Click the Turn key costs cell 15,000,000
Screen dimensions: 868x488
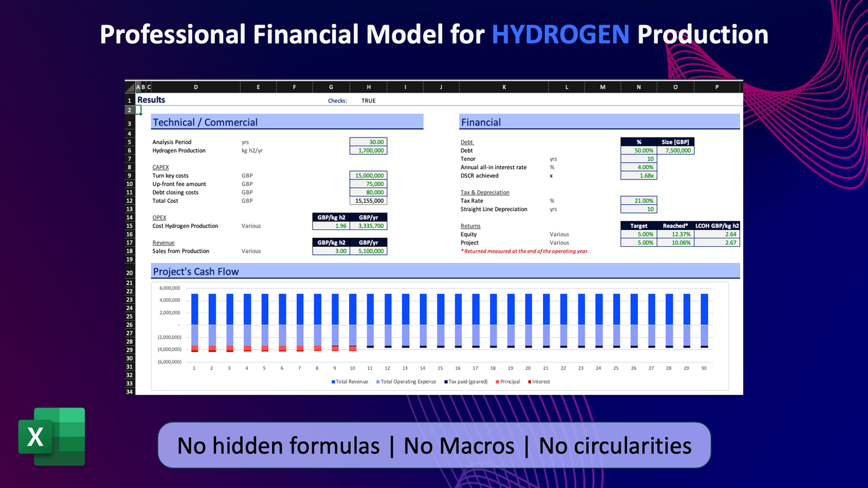368,176
